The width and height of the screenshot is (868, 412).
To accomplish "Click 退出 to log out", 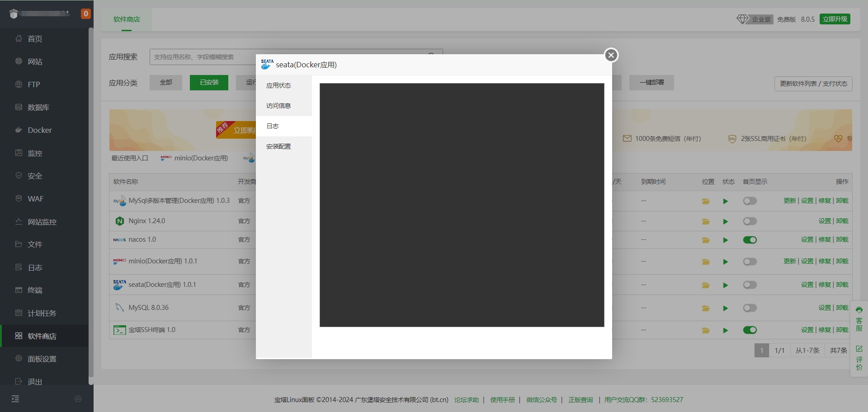I will click(x=44, y=382).
